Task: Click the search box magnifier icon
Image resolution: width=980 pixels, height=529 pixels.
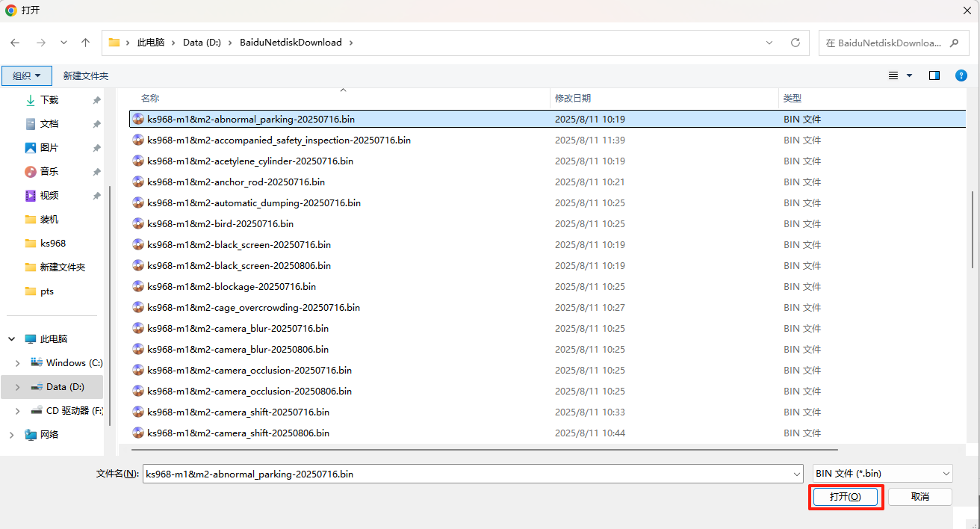Action: click(954, 43)
